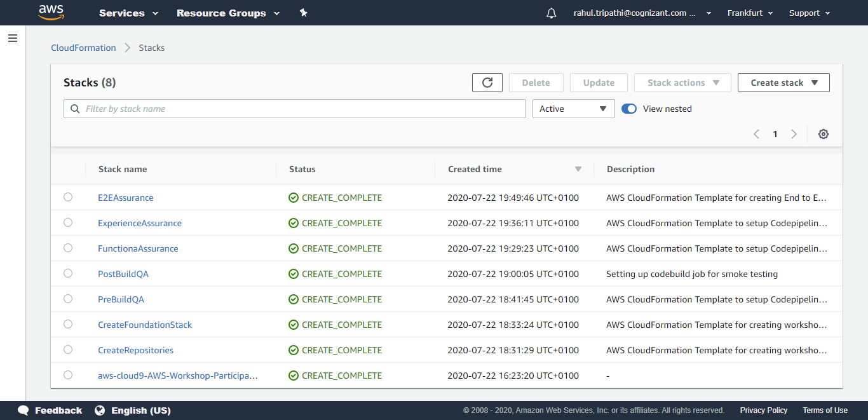Select the FunctionaAssurance stack radio button
868x420 pixels.
[x=68, y=248]
